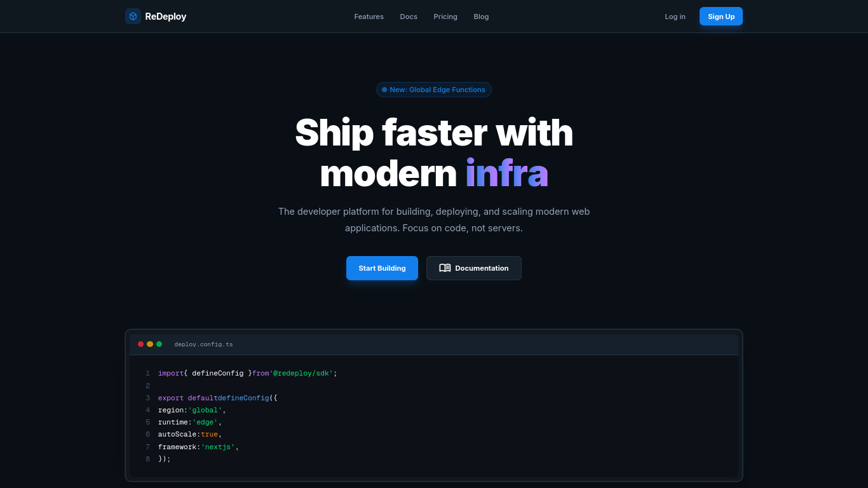This screenshot has height=488, width=868.
Task: Click the Log in link
Action: pos(675,17)
